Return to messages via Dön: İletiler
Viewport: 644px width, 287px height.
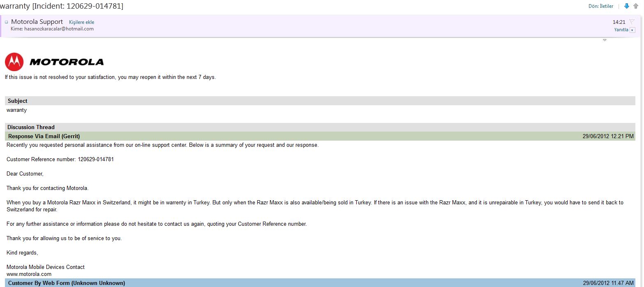click(x=601, y=6)
